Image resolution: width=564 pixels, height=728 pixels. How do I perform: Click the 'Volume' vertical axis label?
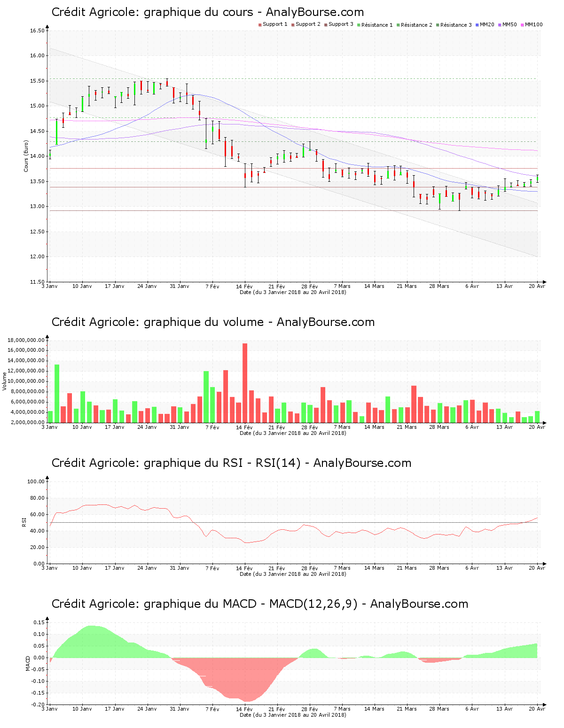[x=5, y=381]
